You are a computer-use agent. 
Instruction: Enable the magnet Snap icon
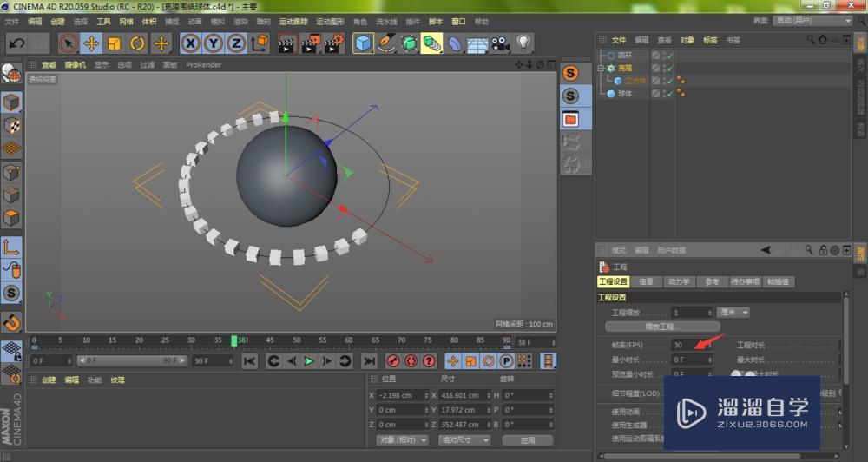pyautogui.click(x=11, y=321)
